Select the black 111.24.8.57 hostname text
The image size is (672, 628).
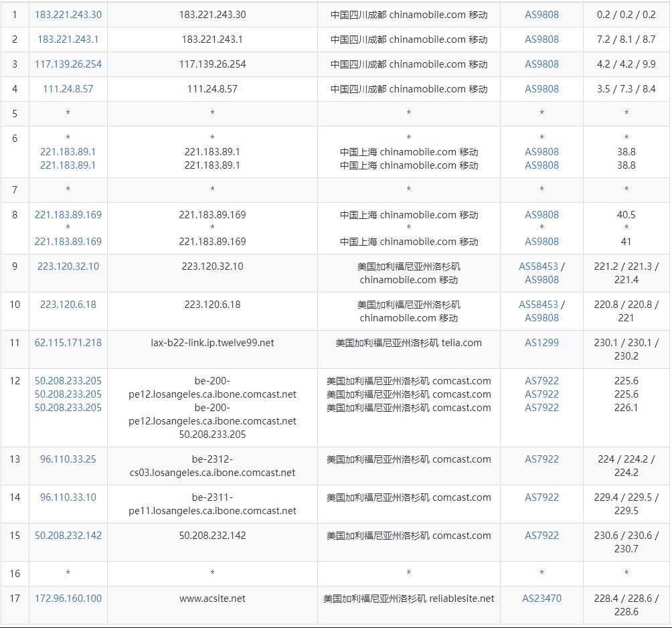tap(212, 89)
